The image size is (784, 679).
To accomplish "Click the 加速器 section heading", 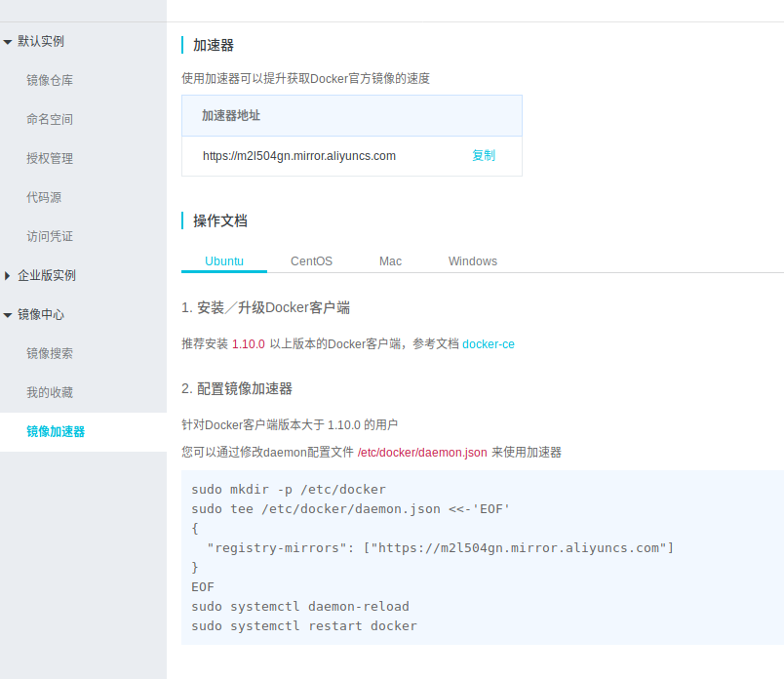I will 214,45.
